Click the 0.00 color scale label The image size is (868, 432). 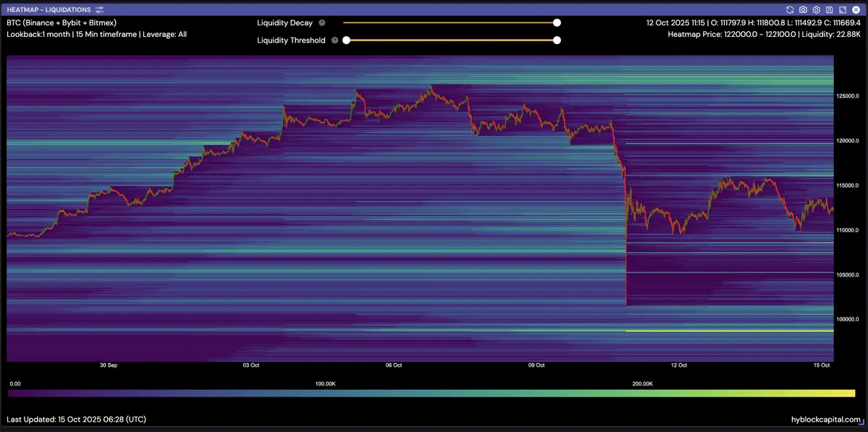[x=15, y=384]
